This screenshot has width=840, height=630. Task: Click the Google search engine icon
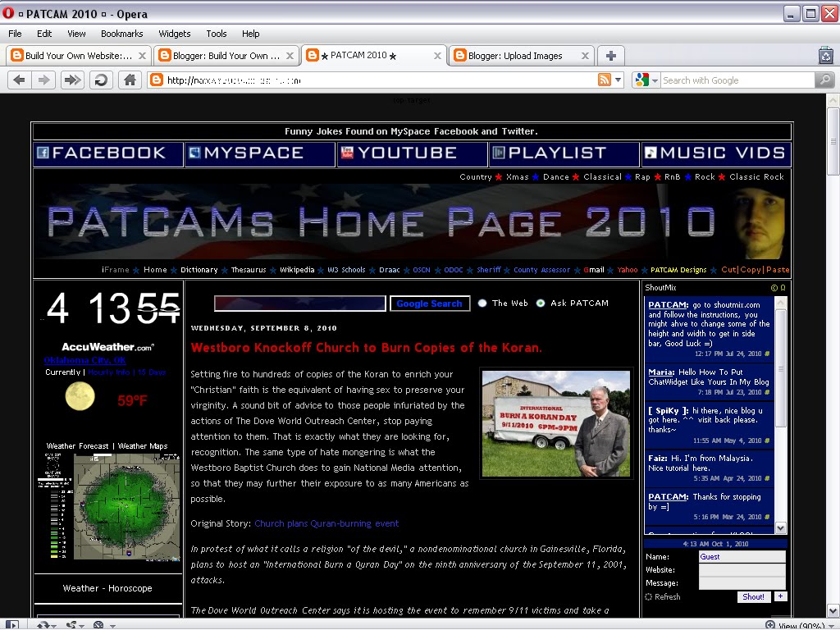[x=641, y=80]
